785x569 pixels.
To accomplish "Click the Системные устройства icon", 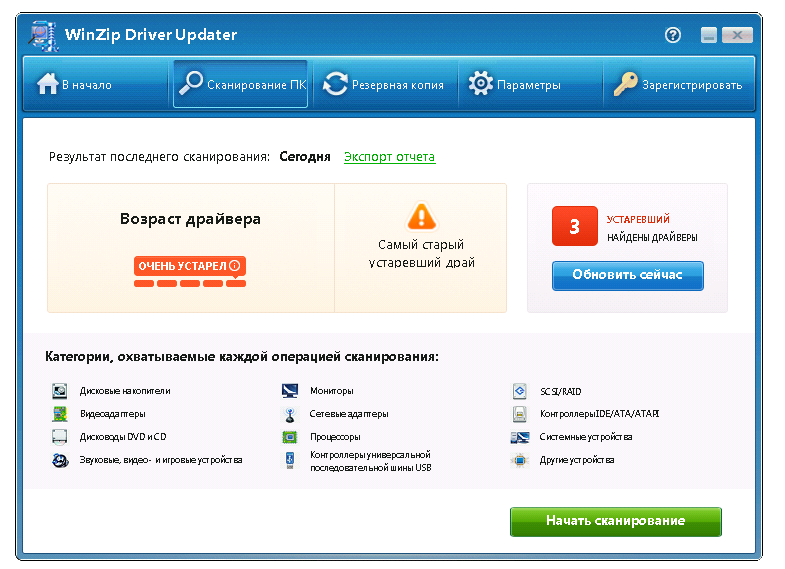I will [520, 437].
